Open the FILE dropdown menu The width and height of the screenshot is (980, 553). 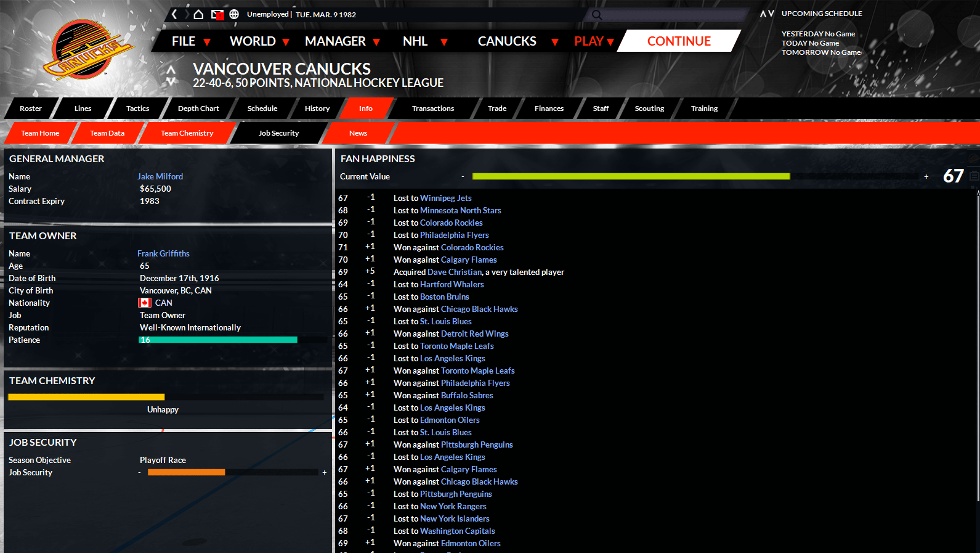[191, 41]
